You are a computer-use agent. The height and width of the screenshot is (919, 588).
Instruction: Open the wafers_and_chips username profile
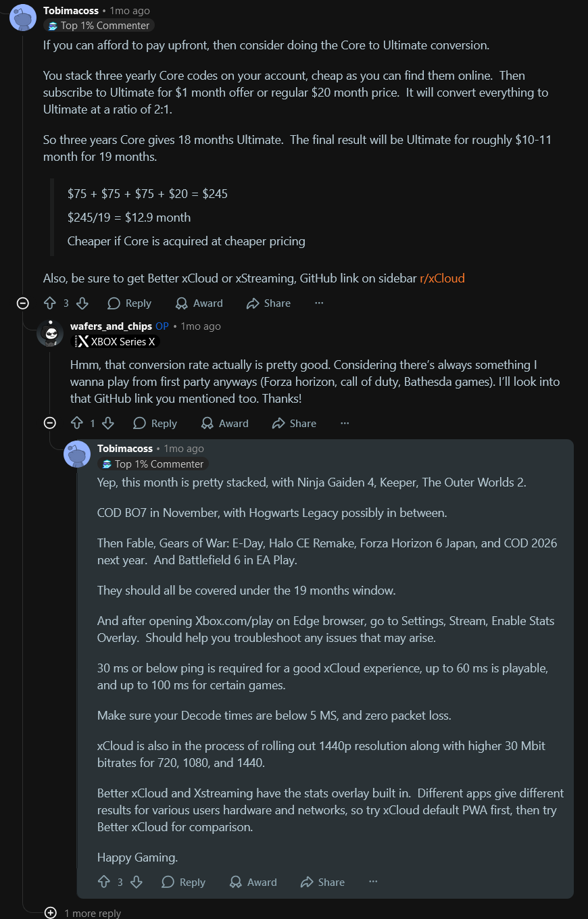tap(112, 326)
